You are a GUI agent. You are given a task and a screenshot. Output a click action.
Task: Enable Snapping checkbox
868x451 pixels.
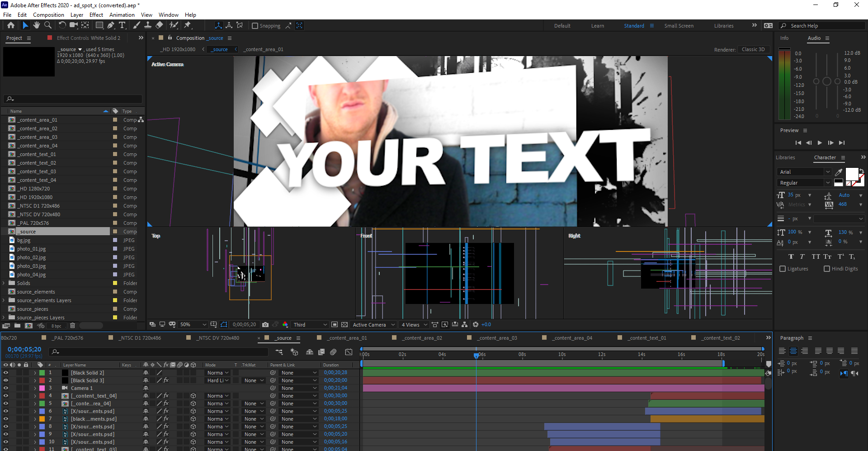click(255, 26)
